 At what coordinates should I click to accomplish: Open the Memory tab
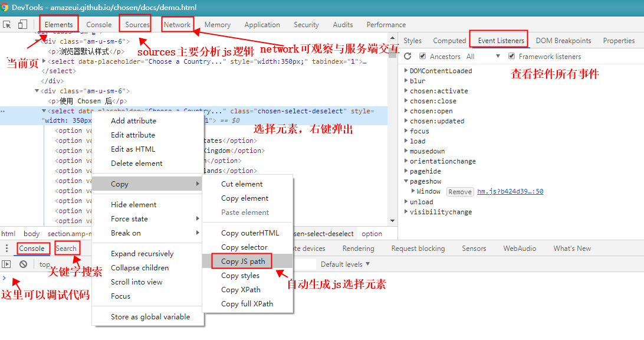217,25
